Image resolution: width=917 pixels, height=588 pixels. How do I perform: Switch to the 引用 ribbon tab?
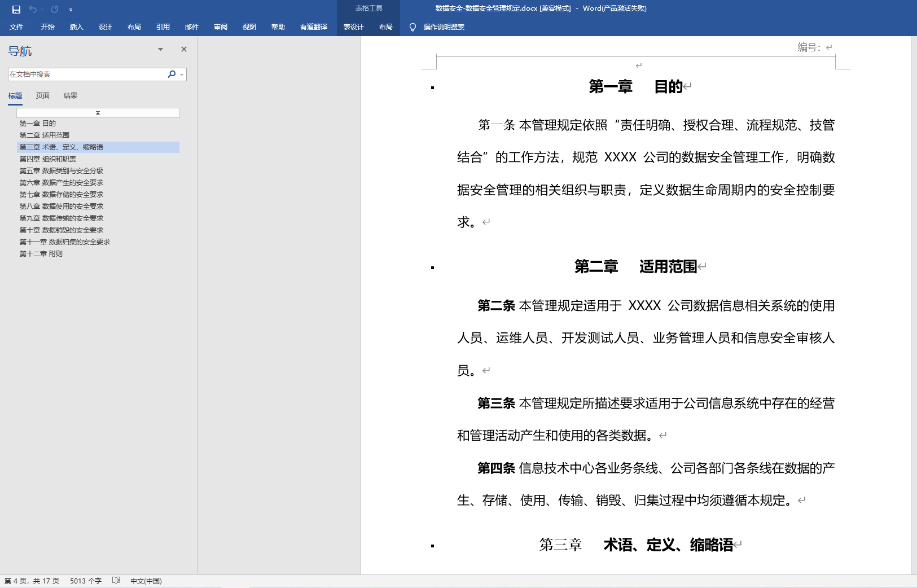163,27
